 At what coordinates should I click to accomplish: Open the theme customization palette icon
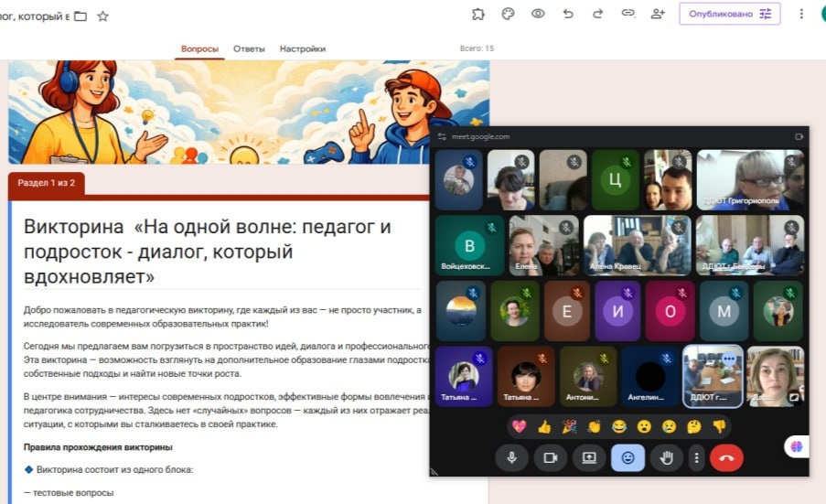[509, 14]
